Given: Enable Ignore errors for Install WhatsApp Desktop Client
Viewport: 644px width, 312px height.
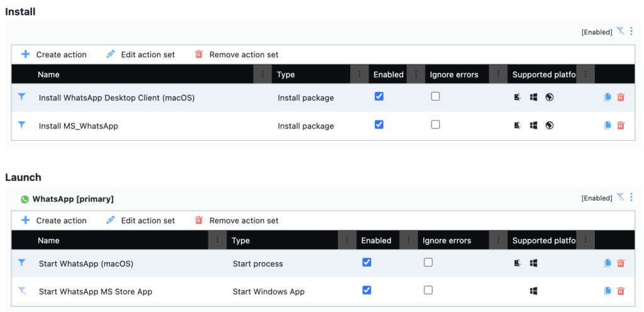Looking at the screenshot, I should click(x=435, y=97).
